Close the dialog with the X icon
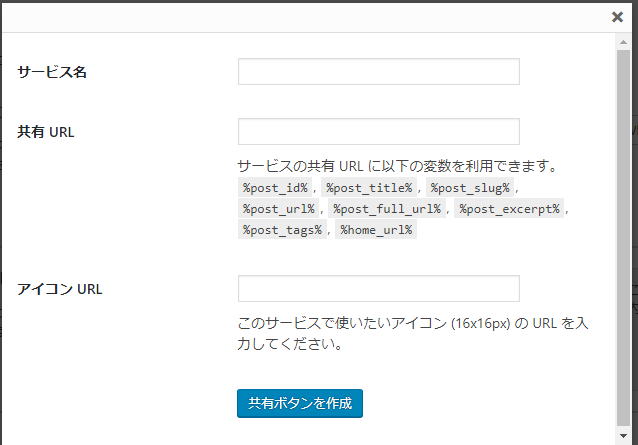 [x=617, y=17]
